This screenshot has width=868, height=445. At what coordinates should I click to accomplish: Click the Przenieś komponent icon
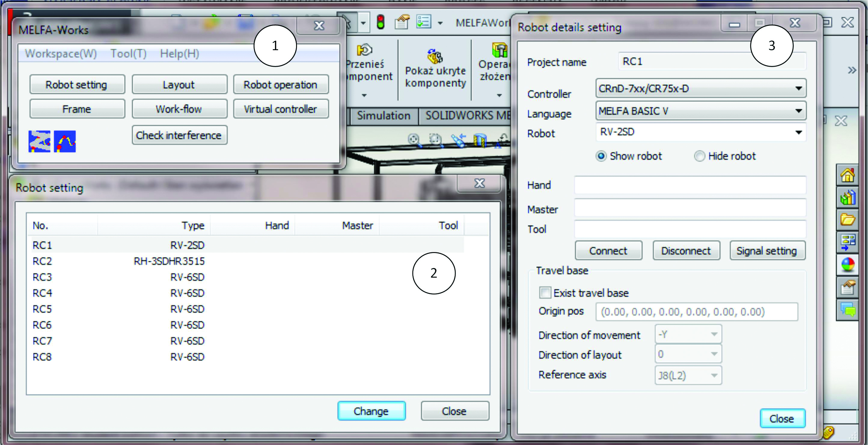click(x=364, y=50)
